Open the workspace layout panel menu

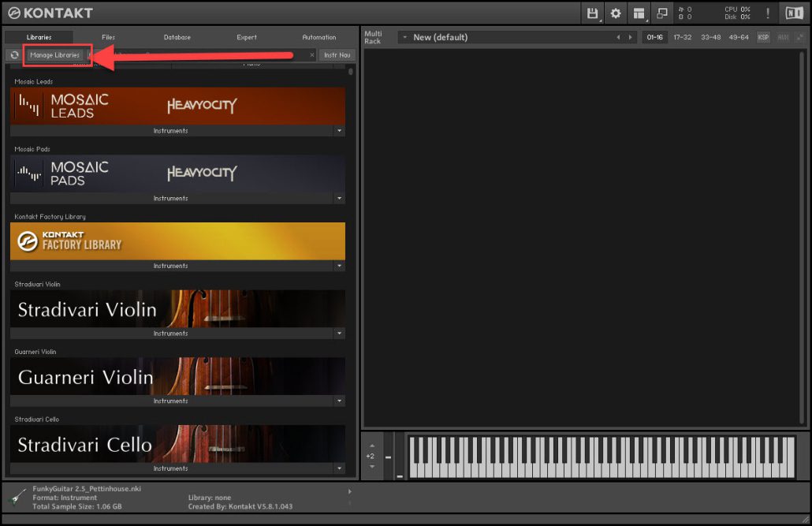tap(639, 13)
